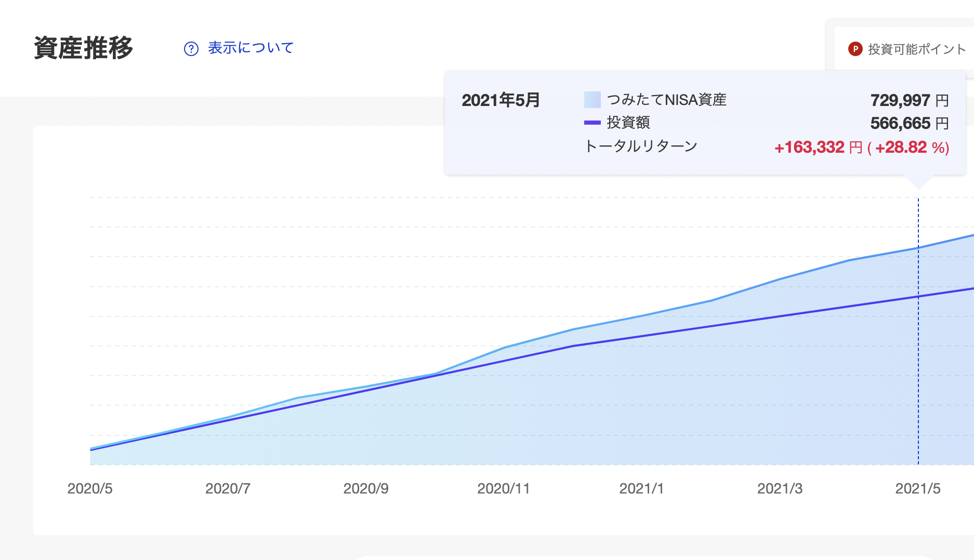Click the 資産推移 heading
Screen dimensions: 974x560
(84, 48)
